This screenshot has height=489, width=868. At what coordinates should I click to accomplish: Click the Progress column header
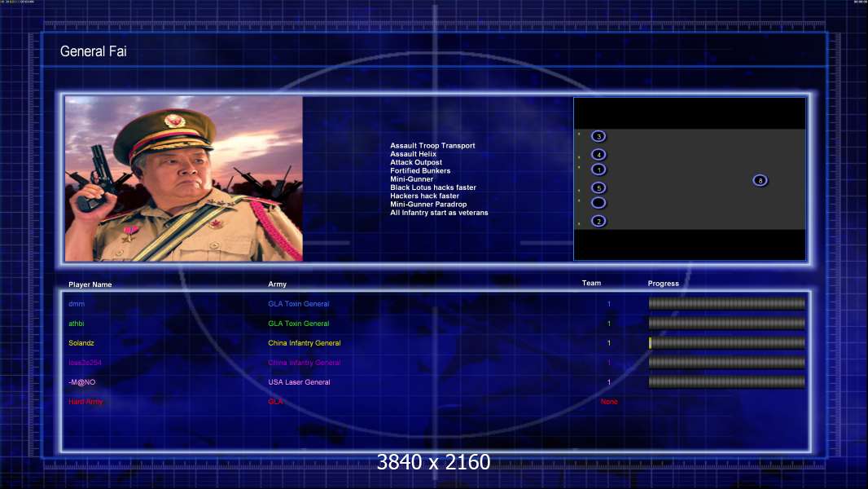coord(663,284)
